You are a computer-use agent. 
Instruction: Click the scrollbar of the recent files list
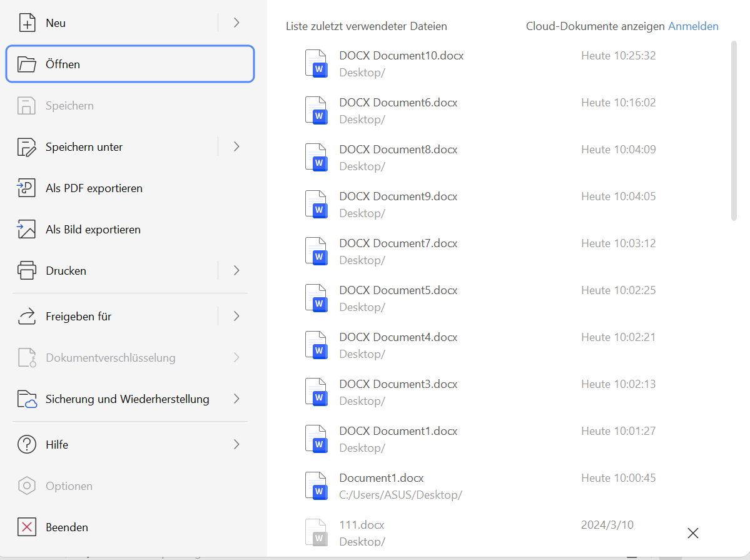click(735, 125)
